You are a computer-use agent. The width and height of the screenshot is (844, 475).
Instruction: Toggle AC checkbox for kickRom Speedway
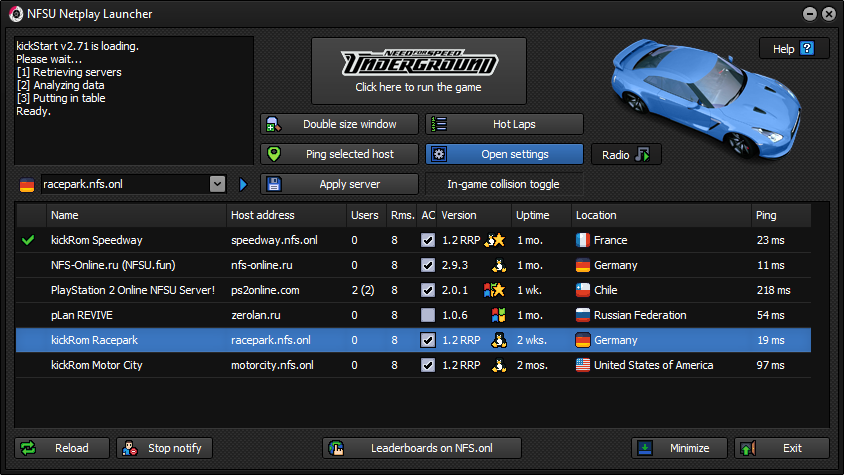pos(428,240)
